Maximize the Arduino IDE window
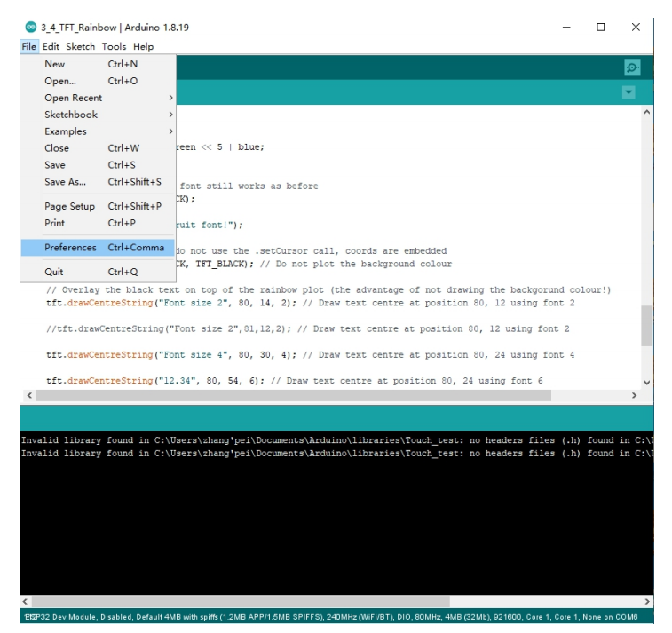The width and height of the screenshot is (672, 633). click(602, 28)
